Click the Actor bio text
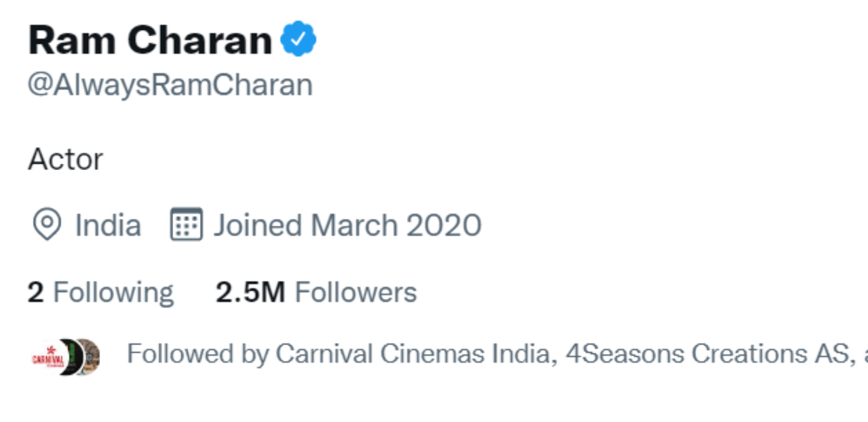The width and height of the screenshot is (868, 422). click(x=65, y=159)
